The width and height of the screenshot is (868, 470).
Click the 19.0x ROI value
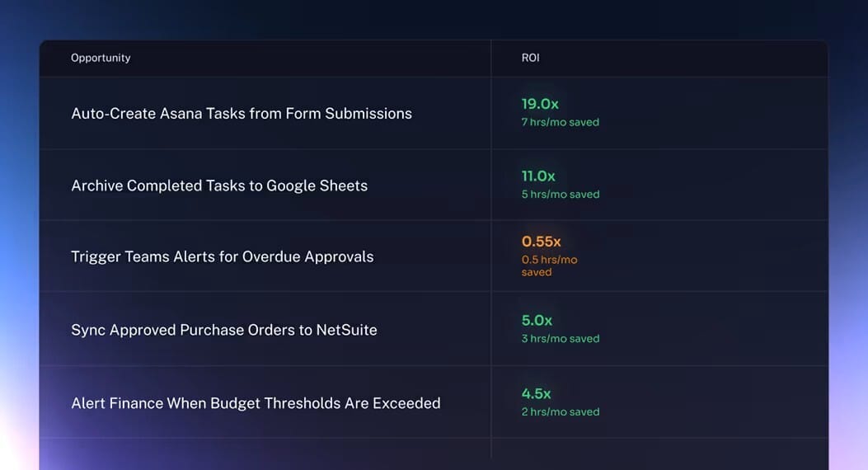click(x=540, y=104)
